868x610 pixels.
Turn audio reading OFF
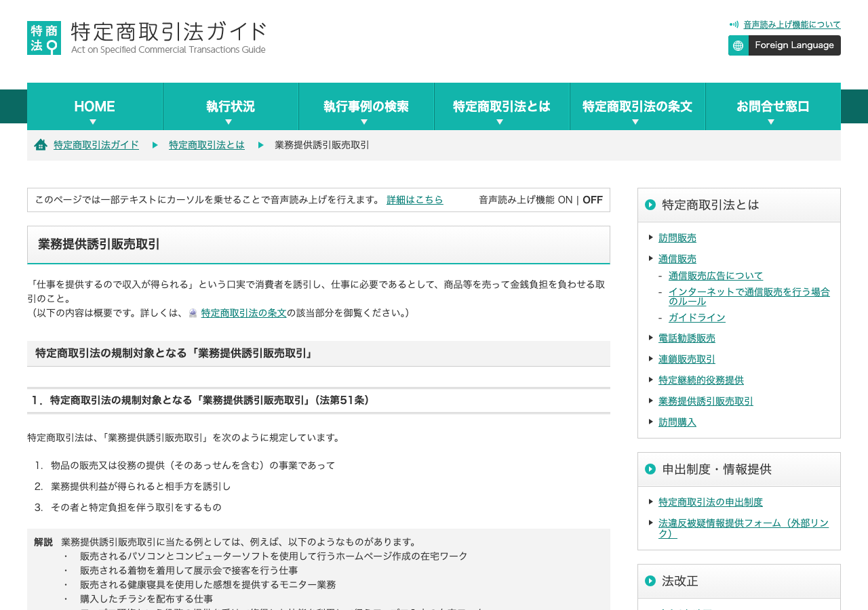[x=593, y=200]
